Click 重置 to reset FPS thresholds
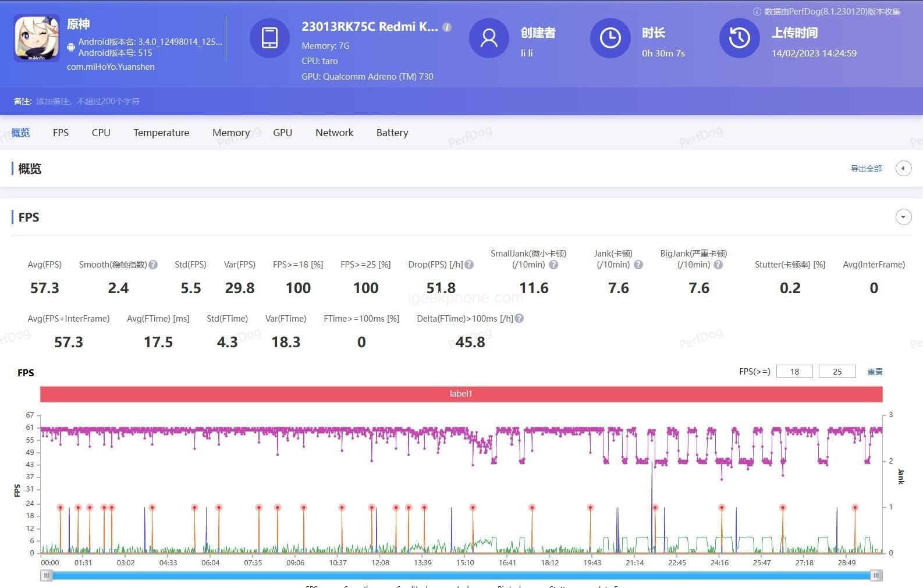 click(x=875, y=372)
